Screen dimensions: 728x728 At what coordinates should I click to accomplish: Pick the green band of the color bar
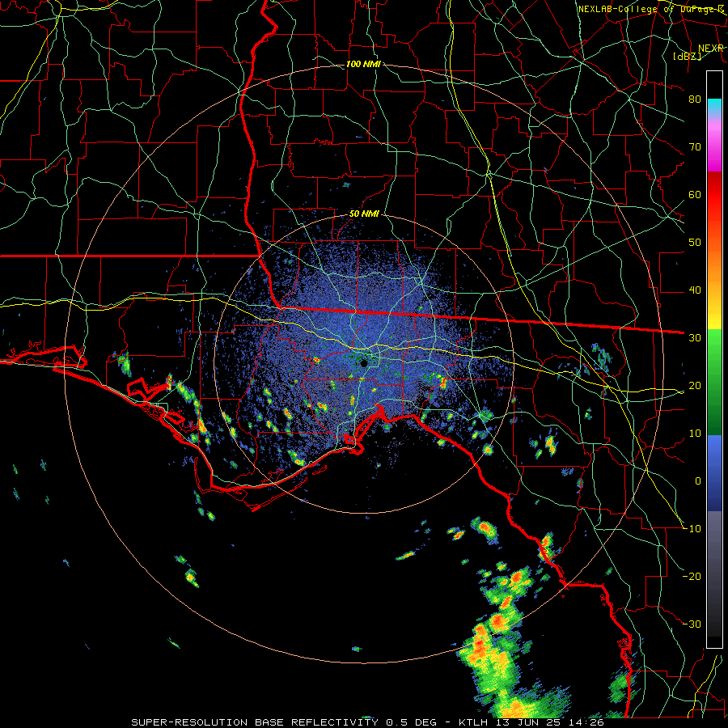pyautogui.click(x=714, y=381)
